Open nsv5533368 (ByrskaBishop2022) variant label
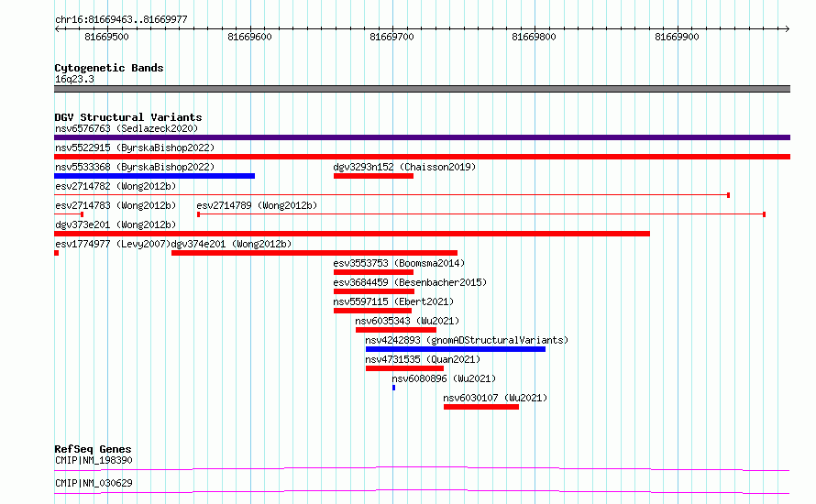Image resolution: width=816 pixels, height=504 pixels. [135, 167]
